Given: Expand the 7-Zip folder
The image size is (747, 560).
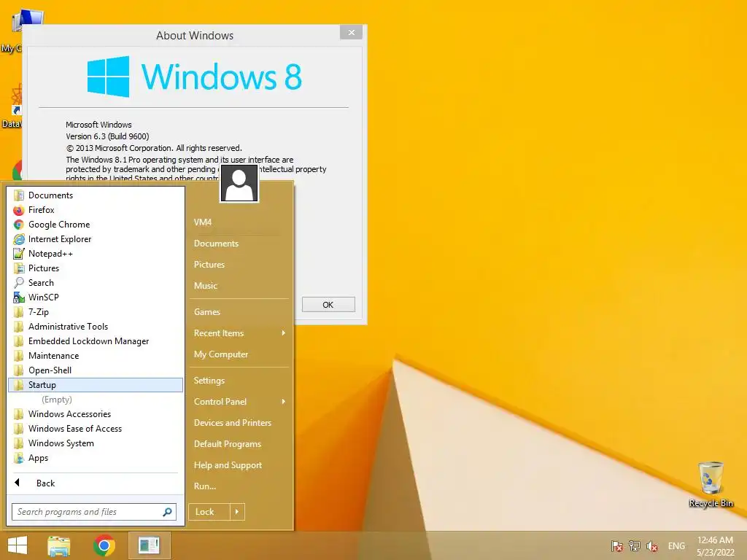Looking at the screenshot, I should (x=96, y=312).
